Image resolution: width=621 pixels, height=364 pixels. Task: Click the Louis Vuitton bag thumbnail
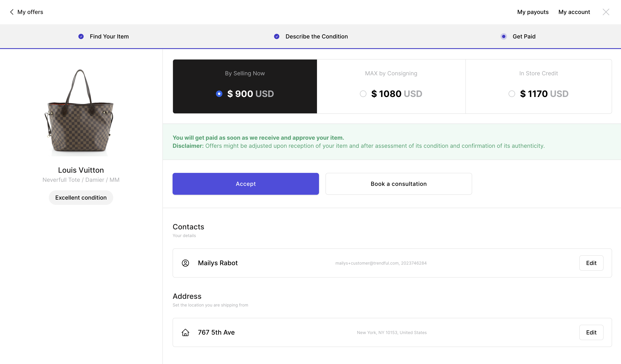pyautogui.click(x=79, y=112)
